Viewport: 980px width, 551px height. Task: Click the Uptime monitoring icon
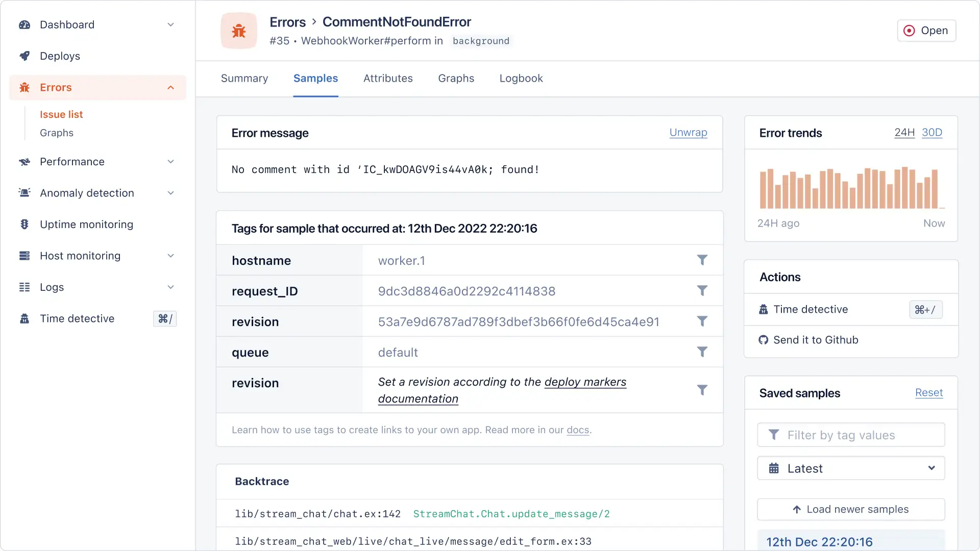point(24,224)
